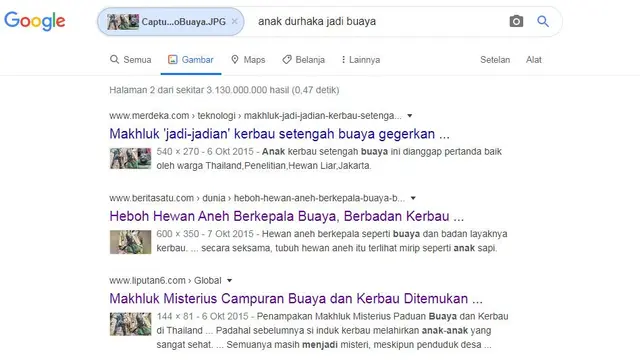Open 'Heboh Hewan Aneh Berkepala Buaya' result

pyautogui.click(x=287, y=216)
